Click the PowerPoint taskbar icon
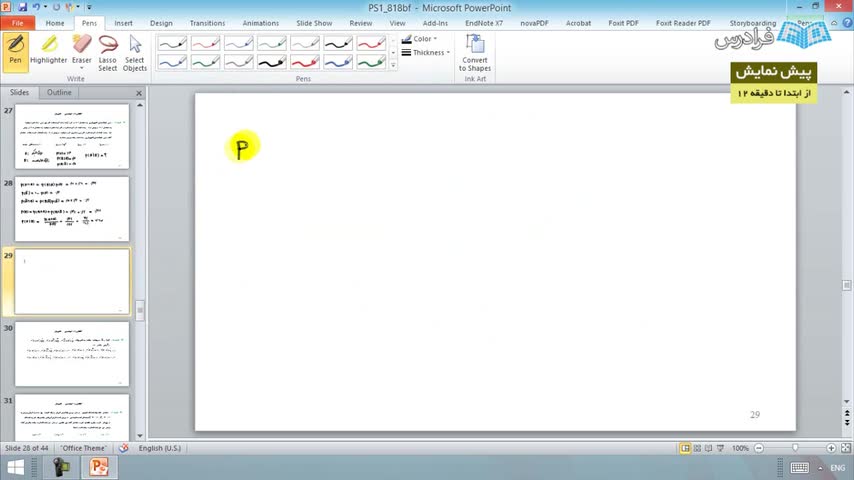Image resolution: width=854 pixels, height=480 pixels. click(99, 467)
